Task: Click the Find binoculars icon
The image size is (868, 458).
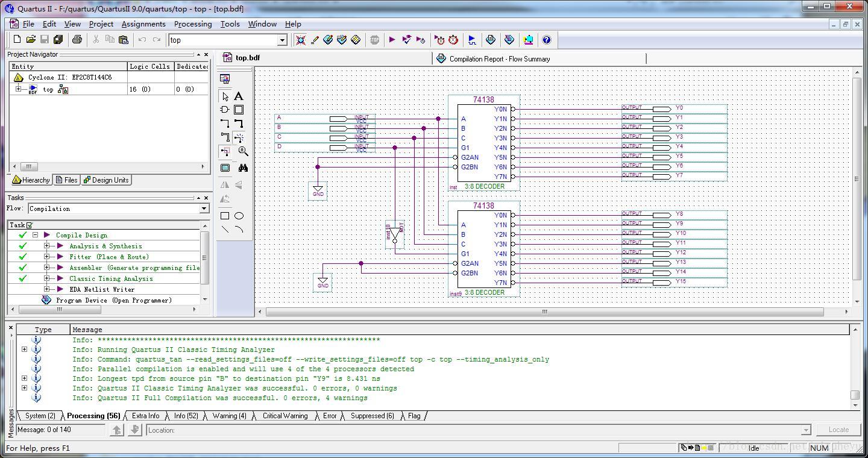Action: (243, 168)
